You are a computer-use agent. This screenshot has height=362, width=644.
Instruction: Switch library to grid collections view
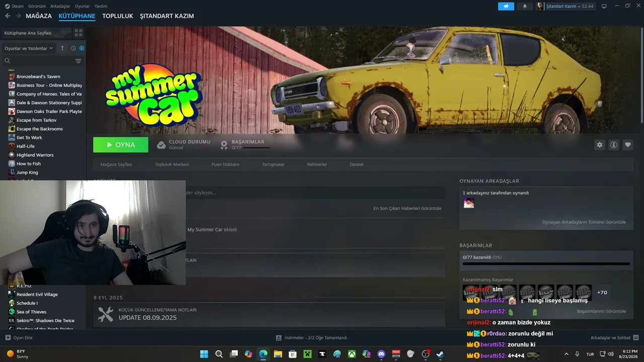click(x=78, y=33)
